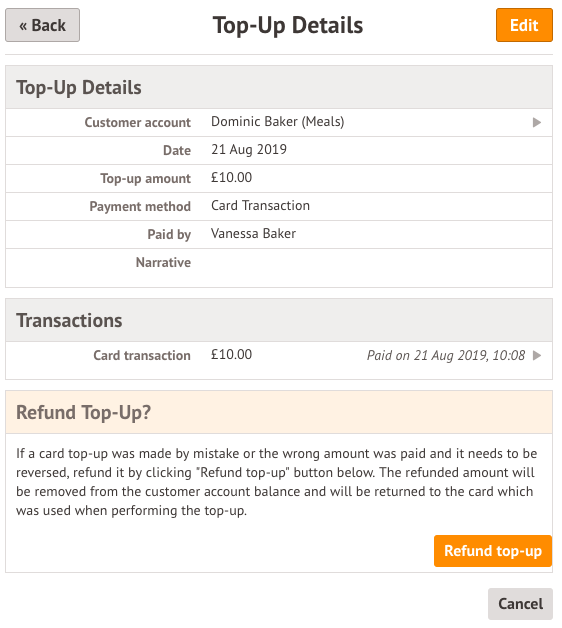The width and height of the screenshot is (562, 628).
Task: Click the Refund Top-Up? section heading
Action: point(83,413)
